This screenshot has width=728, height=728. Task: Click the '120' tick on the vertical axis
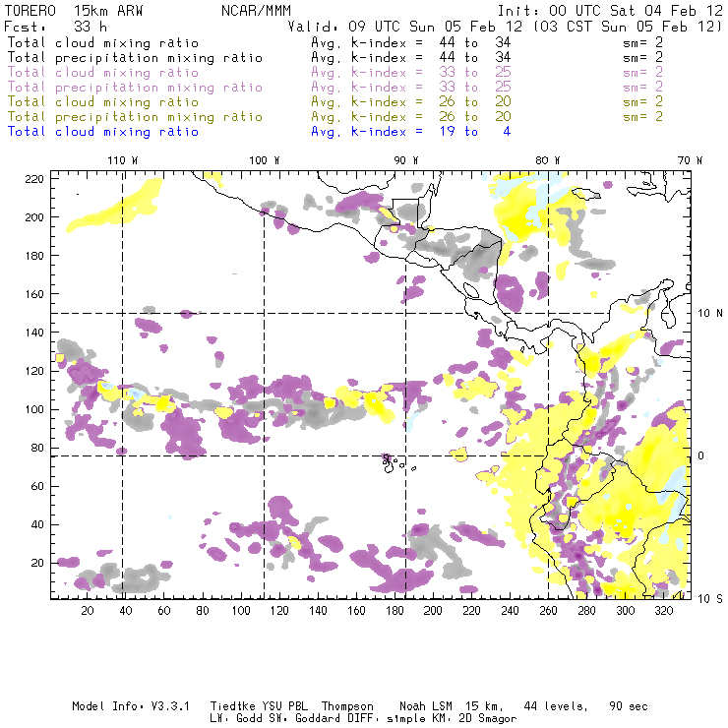[x=34, y=371]
